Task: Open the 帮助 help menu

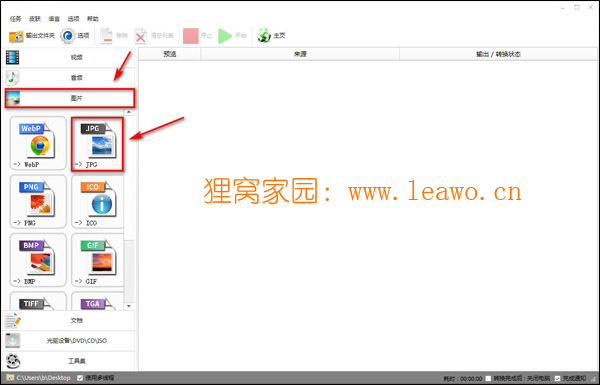Action: [x=93, y=19]
